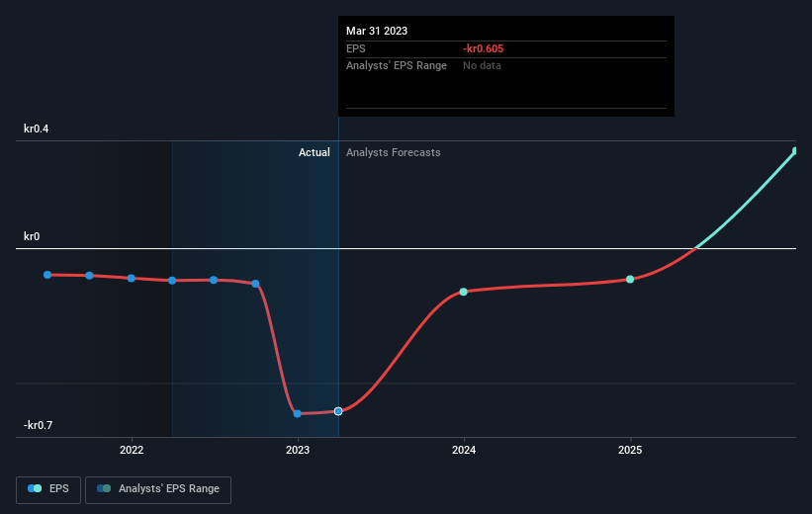Click the Analysts' EPS Range legend icon
The width and height of the screenshot is (812, 514).
click(104, 488)
